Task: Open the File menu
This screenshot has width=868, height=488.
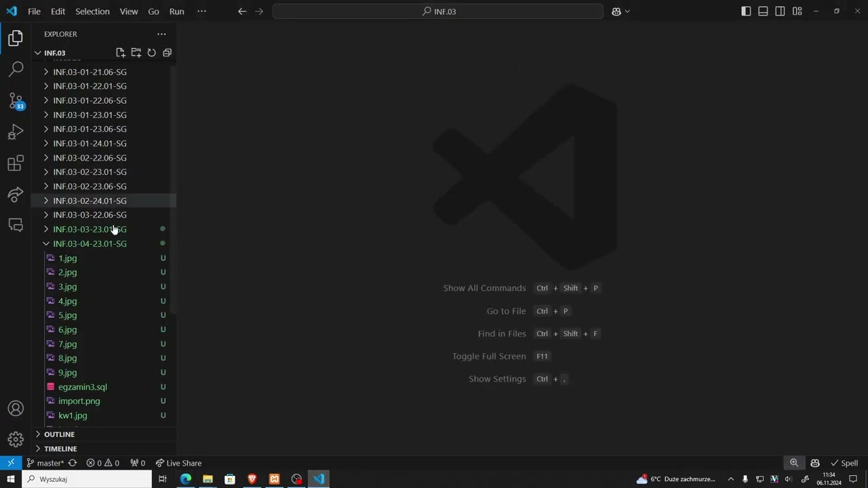Action: [34, 12]
